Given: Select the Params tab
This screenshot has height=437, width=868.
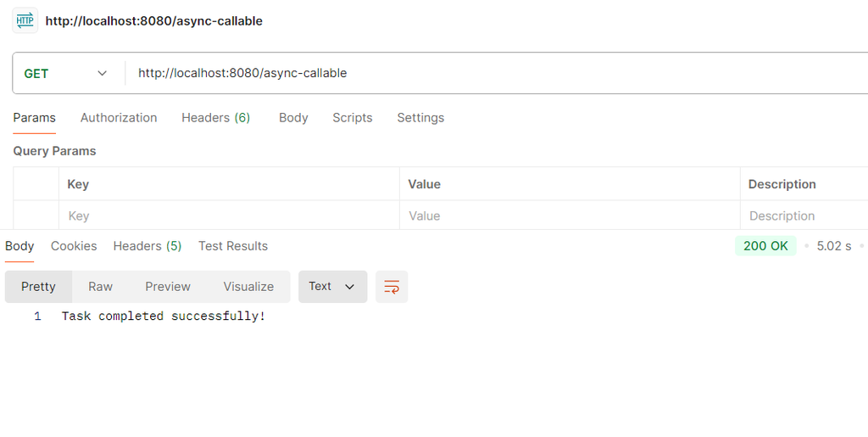Looking at the screenshot, I should pos(35,118).
